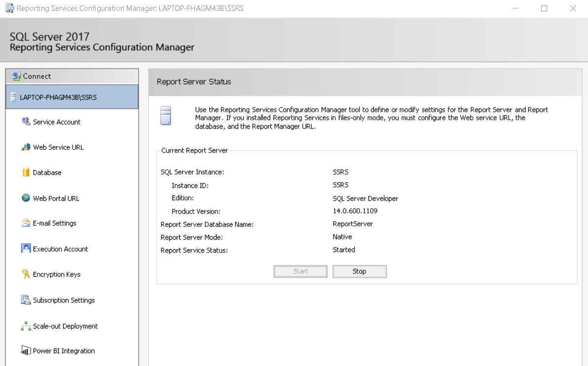Click the Web Service URL icon
Image resolution: width=588 pixels, height=366 pixels.
26,147
